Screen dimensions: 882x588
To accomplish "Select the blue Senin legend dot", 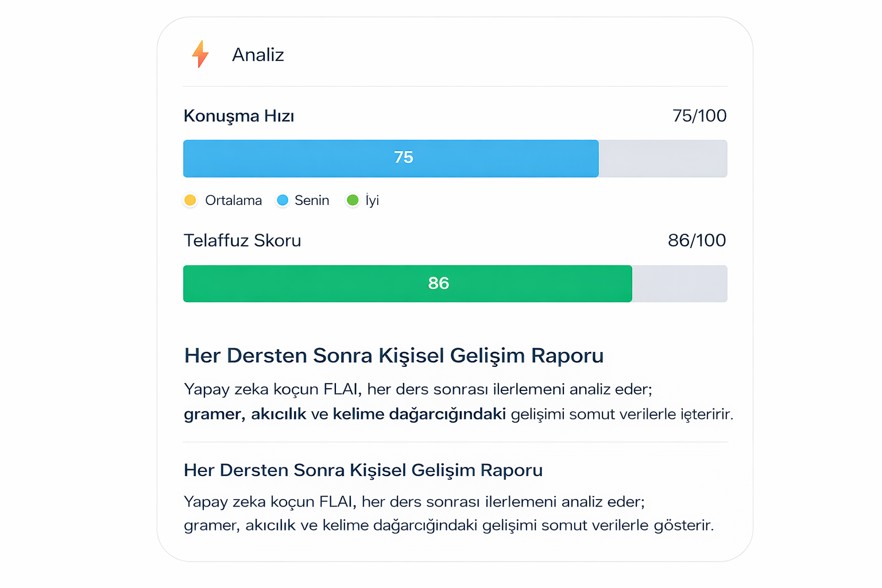I will tap(283, 200).
